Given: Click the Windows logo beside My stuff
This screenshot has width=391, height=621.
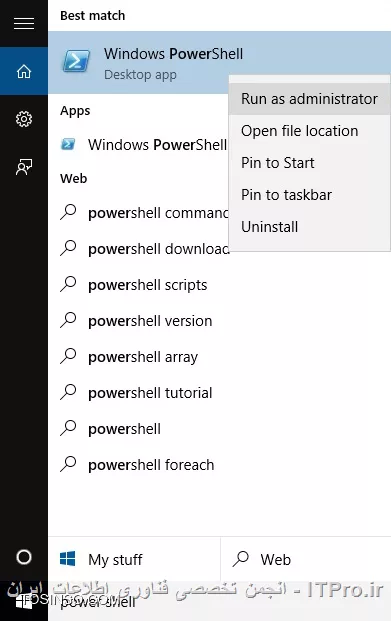Looking at the screenshot, I should (67, 559).
